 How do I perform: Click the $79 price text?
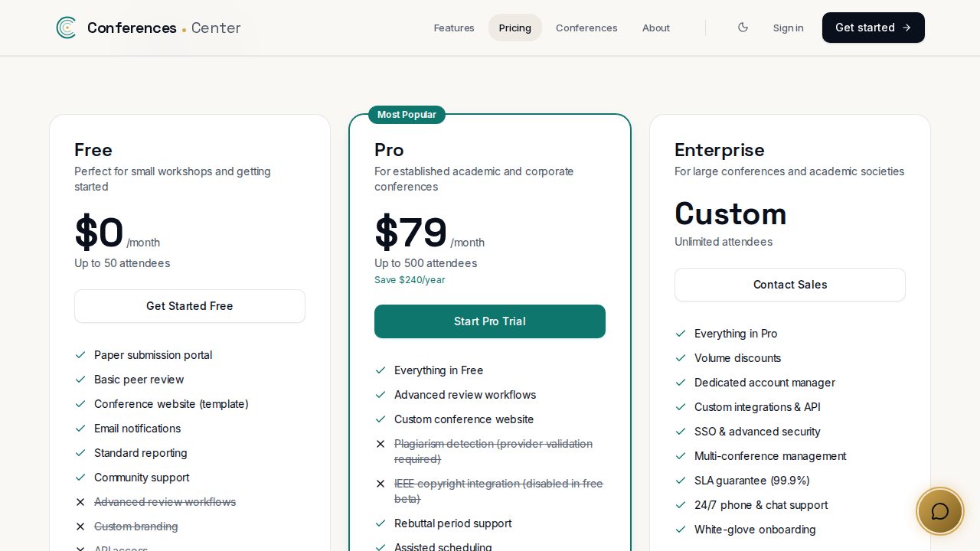(x=411, y=233)
